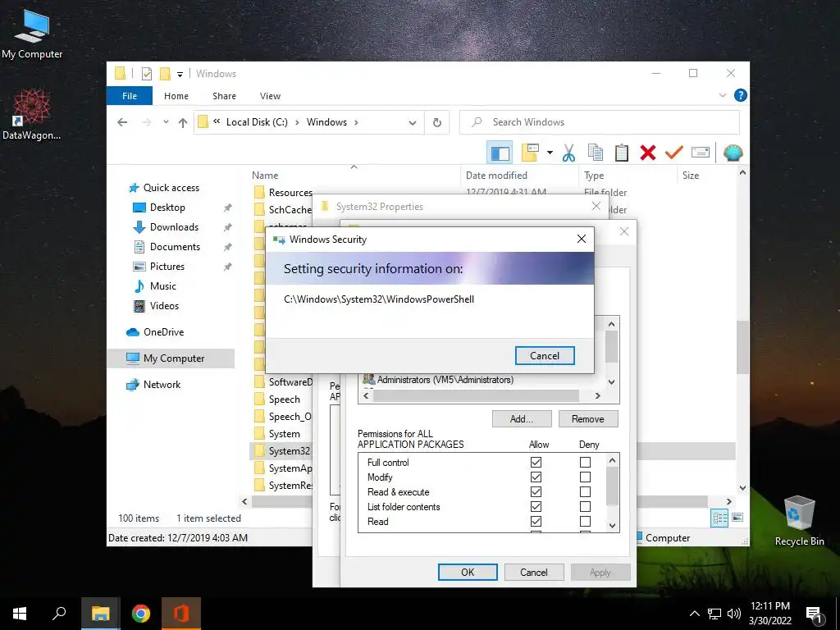Toggle Deny for Read & execute
This screenshot has width=840, height=630.
point(585,491)
